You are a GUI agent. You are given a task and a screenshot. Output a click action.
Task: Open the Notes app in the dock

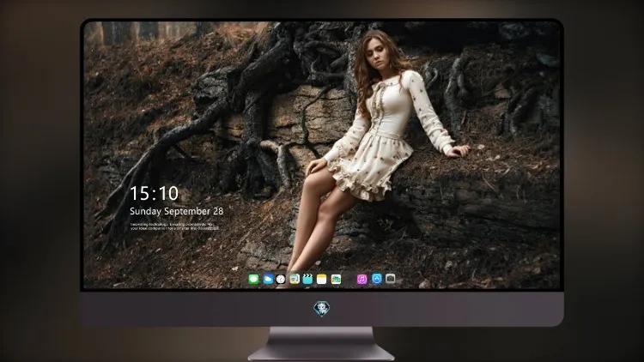322,279
